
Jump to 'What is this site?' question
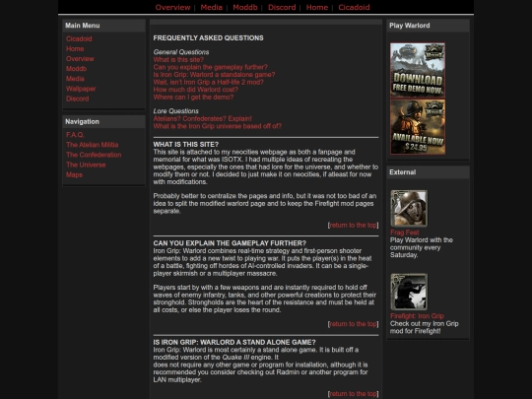pos(178,60)
